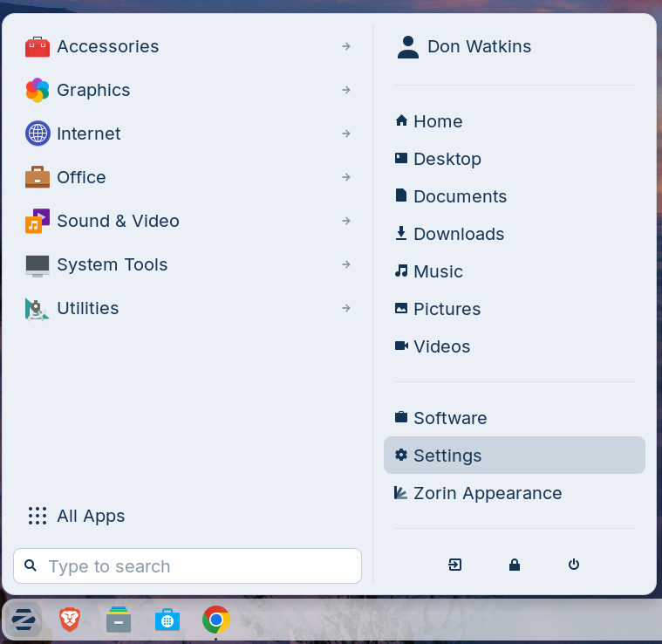
Task: Open the Software store taskbar icon
Action: 167,620
